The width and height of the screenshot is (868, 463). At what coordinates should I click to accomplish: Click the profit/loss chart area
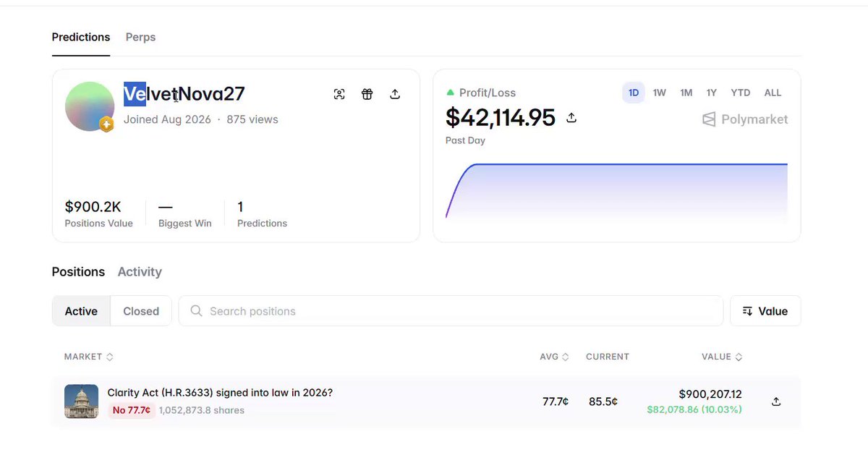pos(616,190)
